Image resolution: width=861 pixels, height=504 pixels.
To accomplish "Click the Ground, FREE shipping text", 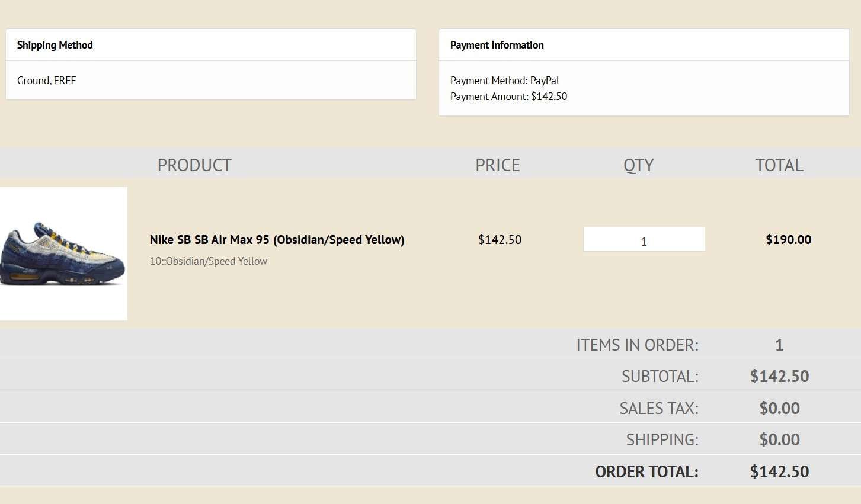I will pyautogui.click(x=47, y=81).
